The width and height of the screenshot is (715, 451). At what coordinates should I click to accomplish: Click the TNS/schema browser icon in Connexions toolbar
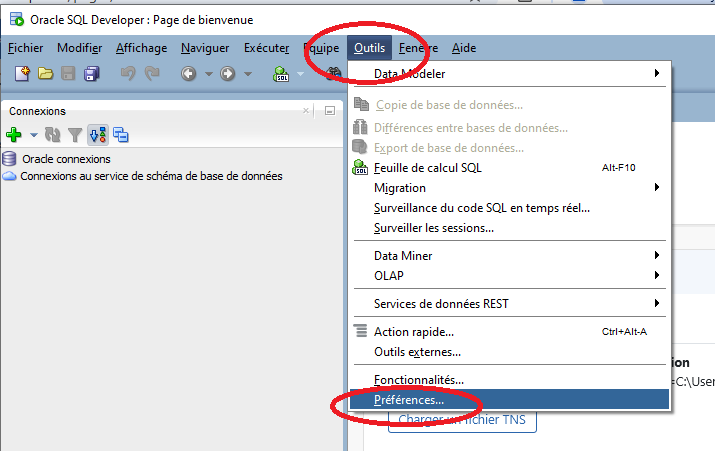(x=98, y=135)
